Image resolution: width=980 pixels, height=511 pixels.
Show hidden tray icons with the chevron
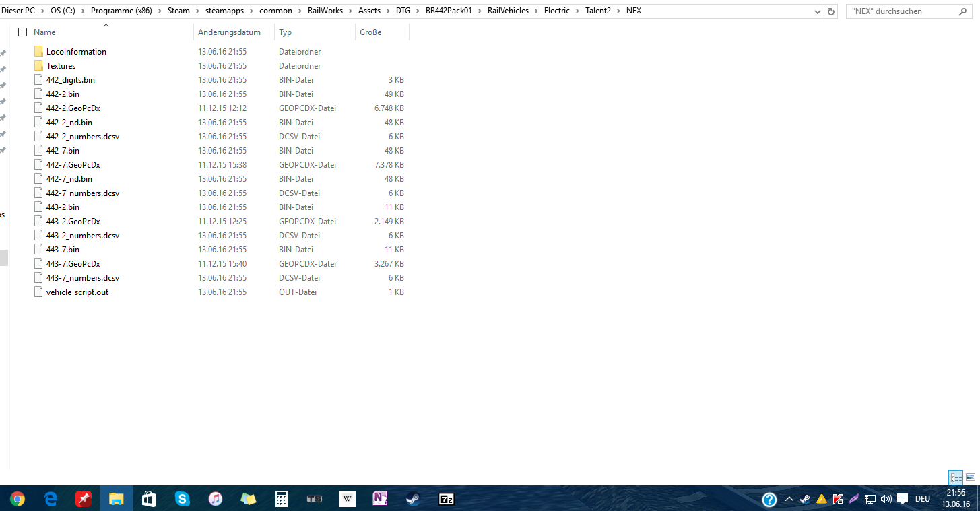tap(789, 500)
